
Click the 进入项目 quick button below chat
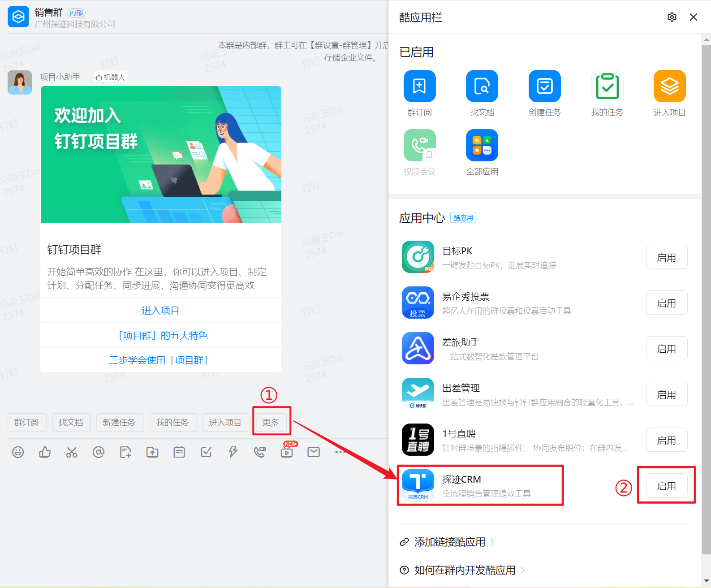[x=225, y=423]
